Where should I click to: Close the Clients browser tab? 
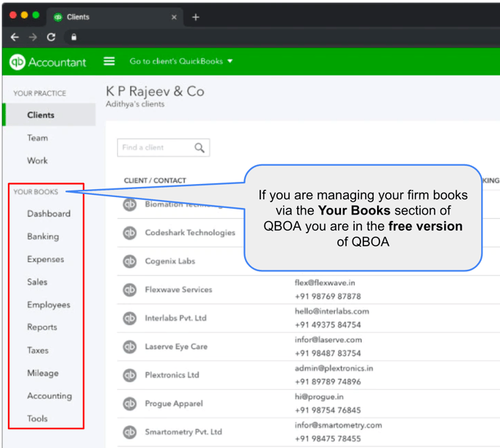coord(174,17)
